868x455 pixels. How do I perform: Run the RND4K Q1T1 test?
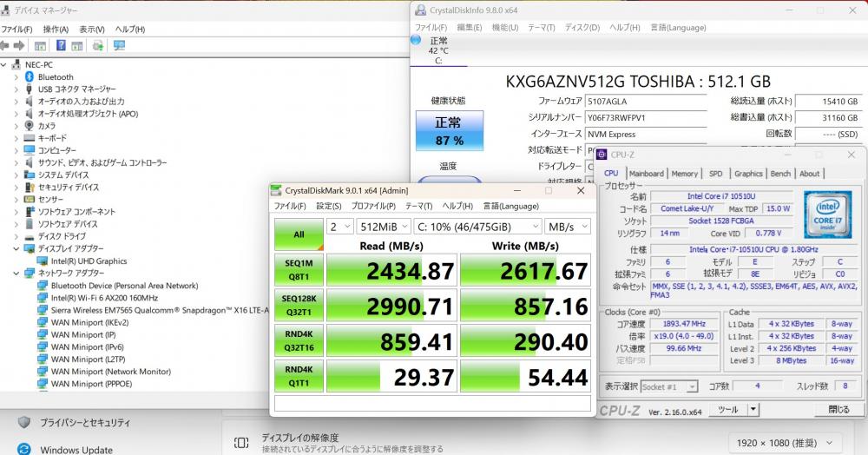(x=299, y=376)
